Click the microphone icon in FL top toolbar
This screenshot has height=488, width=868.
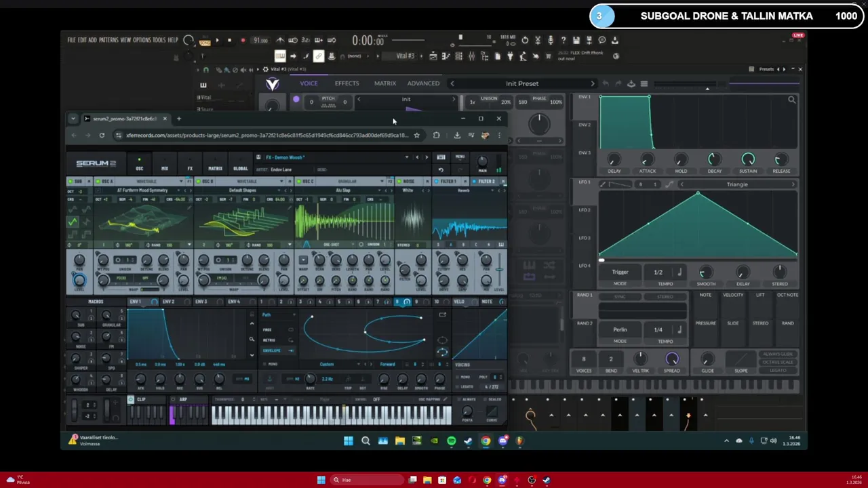coord(550,41)
